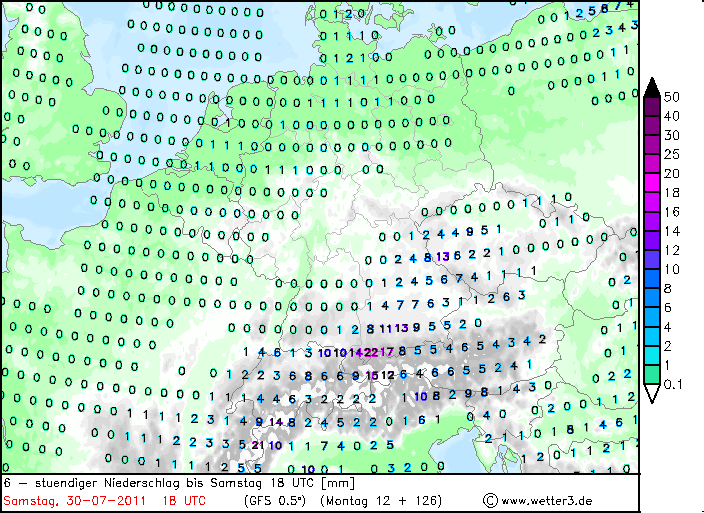The height and width of the screenshot is (513, 704).
Task: Click the precipitation value 11 on the map
Action: [386, 329]
